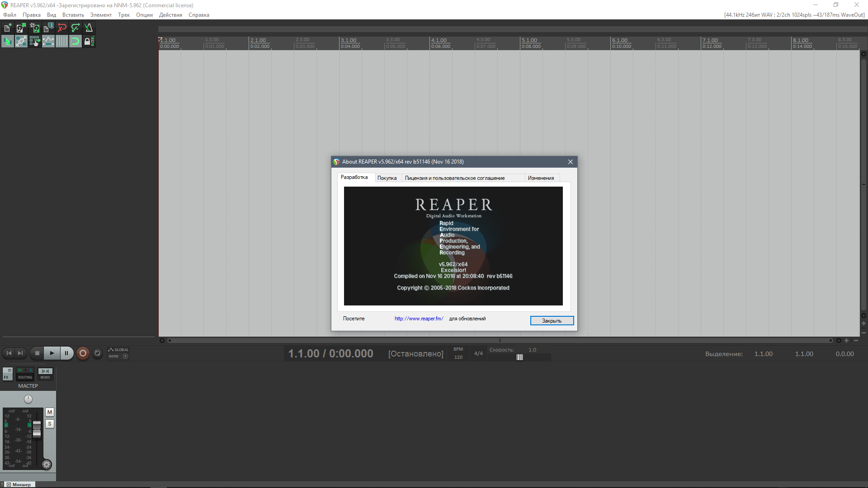Open the Правка menu

32,15
